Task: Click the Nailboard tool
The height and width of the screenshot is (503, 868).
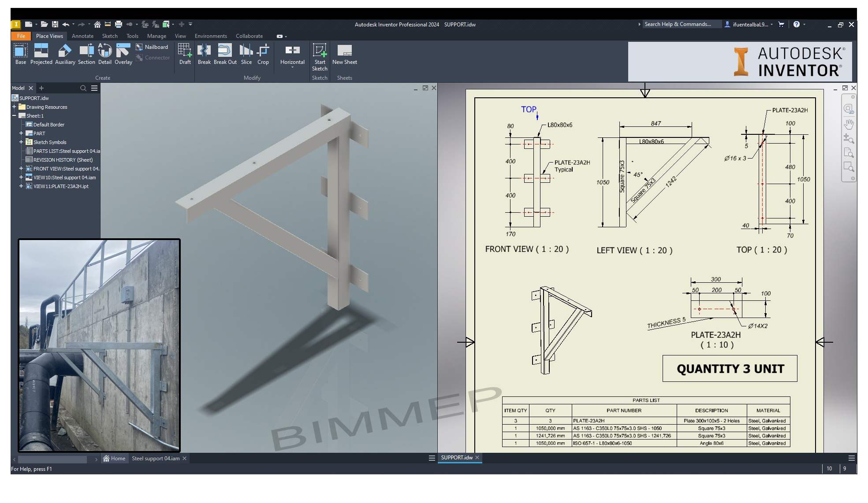Action: 152,47
